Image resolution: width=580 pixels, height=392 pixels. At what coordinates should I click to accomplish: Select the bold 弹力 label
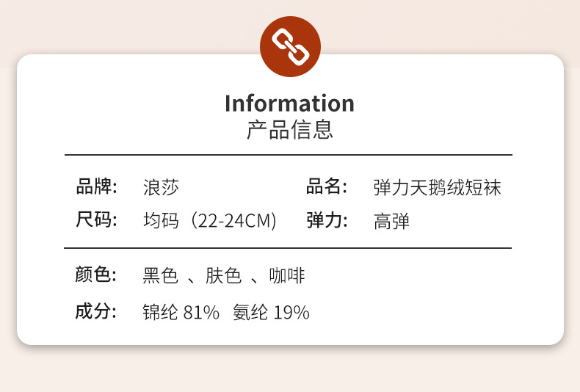coord(326,220)
